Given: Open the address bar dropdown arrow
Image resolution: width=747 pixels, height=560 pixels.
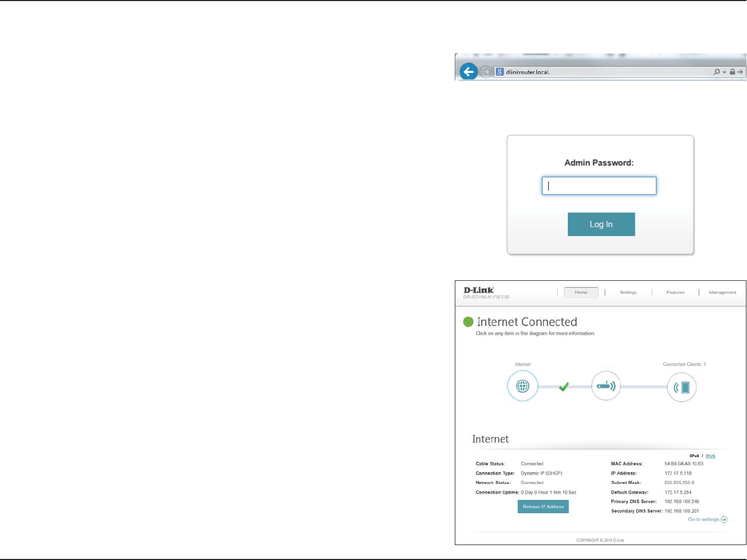Looking at the screenshot, I should point(724,72).
